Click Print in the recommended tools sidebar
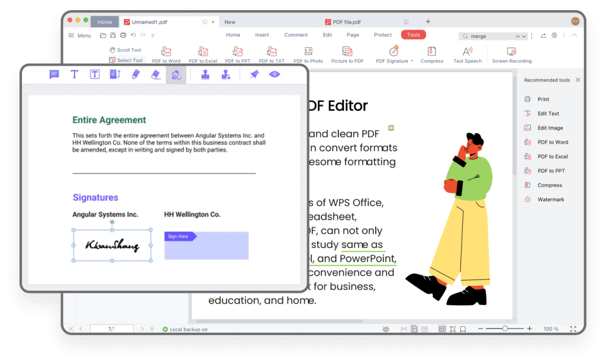Screen dimensions: 606x364 (542, 99)
